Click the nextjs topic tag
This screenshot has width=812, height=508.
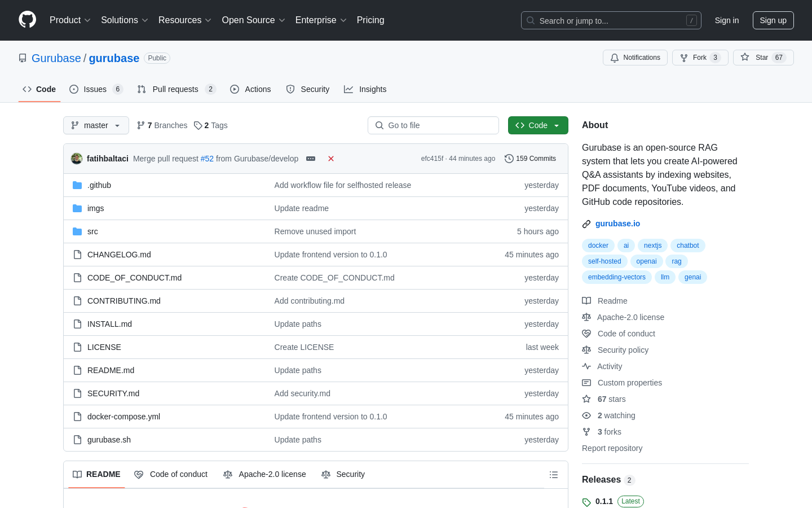click(x=652, y=246)
